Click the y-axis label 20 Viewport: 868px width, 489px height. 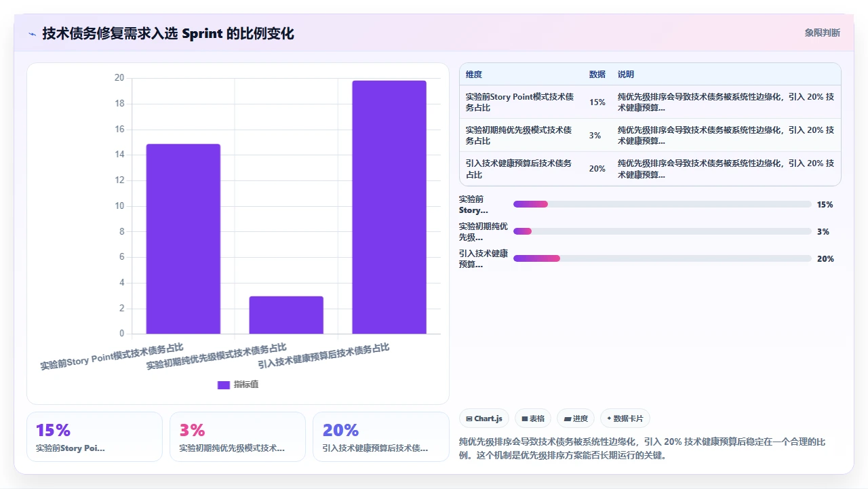coord(119,78)
